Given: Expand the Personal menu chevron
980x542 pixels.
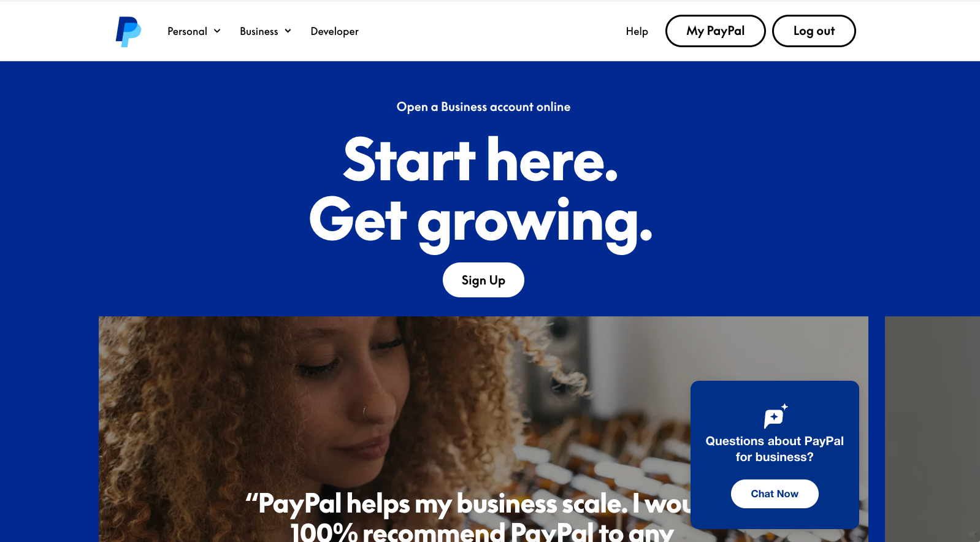Looking at the screenshot, I should [217, 31].
